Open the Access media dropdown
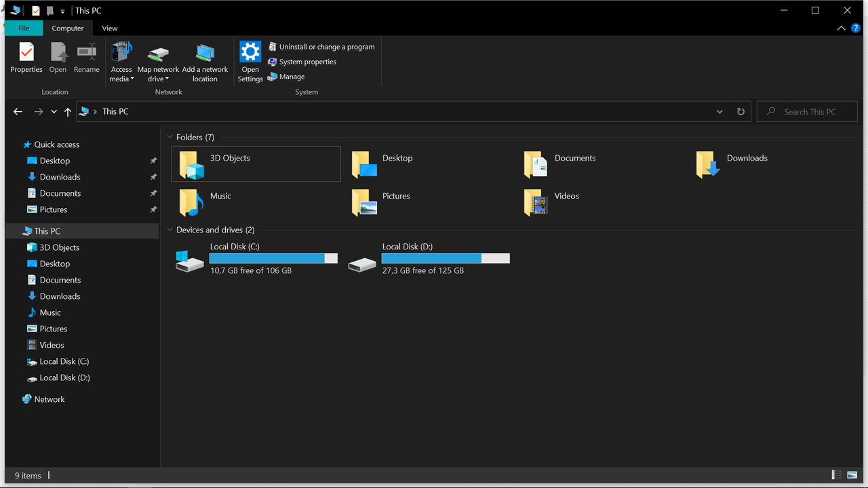Viewport: 868px width, 488px height. pos(121,62)
